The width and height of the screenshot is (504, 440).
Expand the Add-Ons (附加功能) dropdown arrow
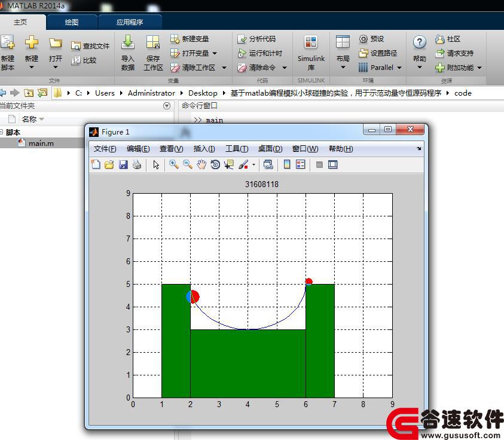pos(479,68)
